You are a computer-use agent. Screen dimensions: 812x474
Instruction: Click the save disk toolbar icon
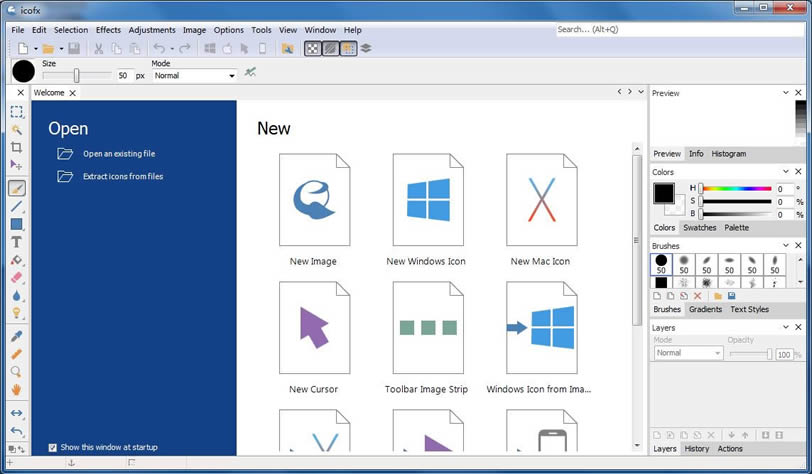[x=74, y=49]
